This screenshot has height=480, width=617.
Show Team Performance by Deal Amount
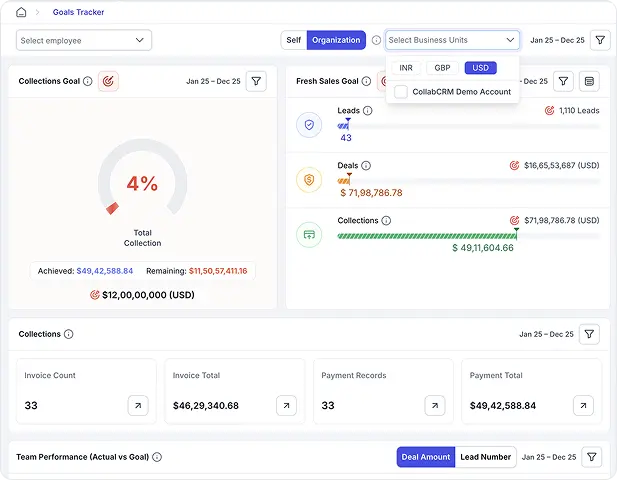[426, 457]
